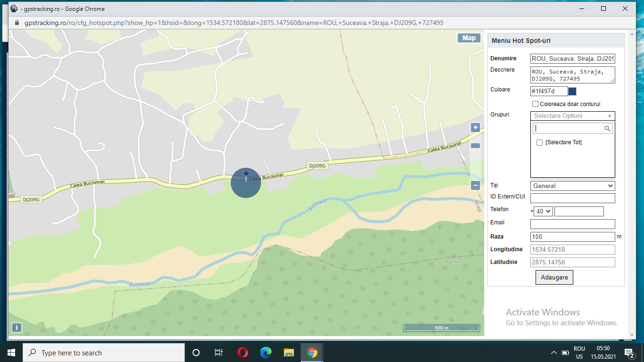Click the hotspot pin marker on map

tap(246, 176)
